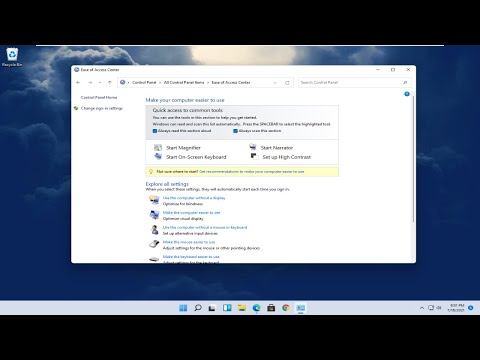
Task: Open Control Panel Home link
Action: click(99, 97)
